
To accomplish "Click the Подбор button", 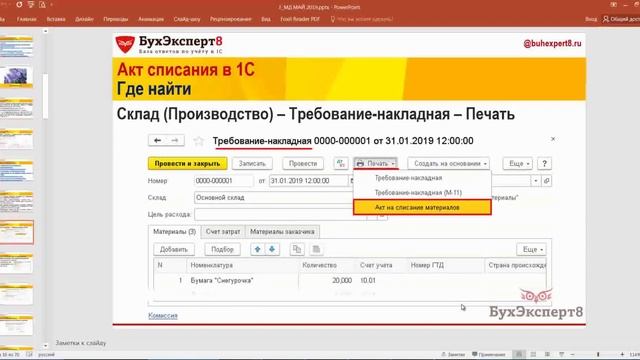I will (x=222, y=249).
